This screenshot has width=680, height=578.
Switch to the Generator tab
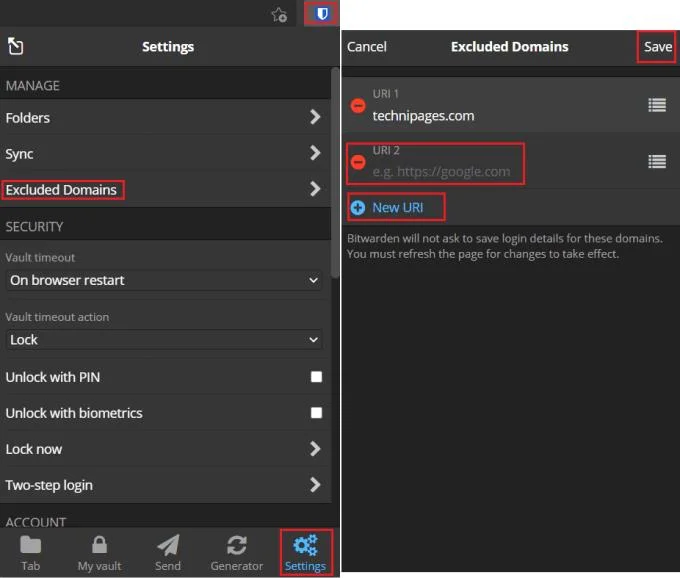236,553
